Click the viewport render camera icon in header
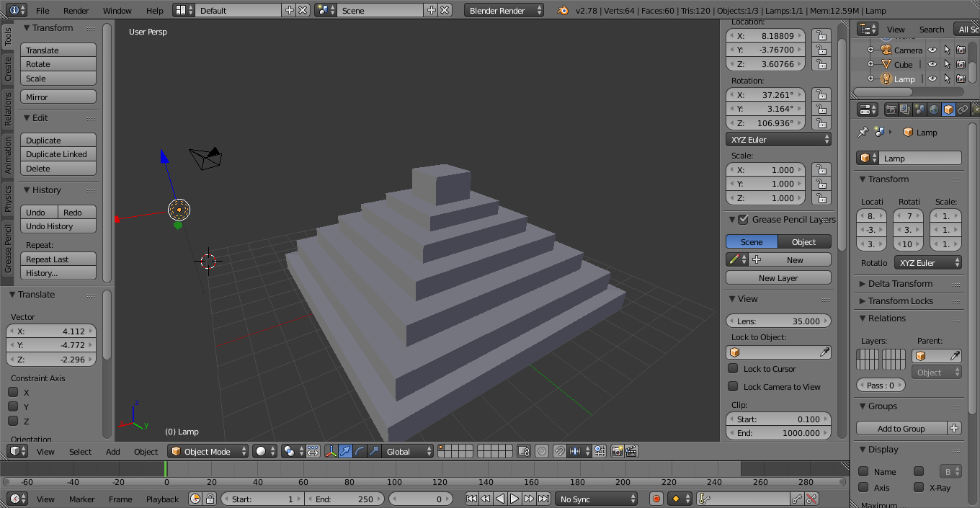This screenshot has width=980, height=508. pyautogui.click(x=618, y=451)
